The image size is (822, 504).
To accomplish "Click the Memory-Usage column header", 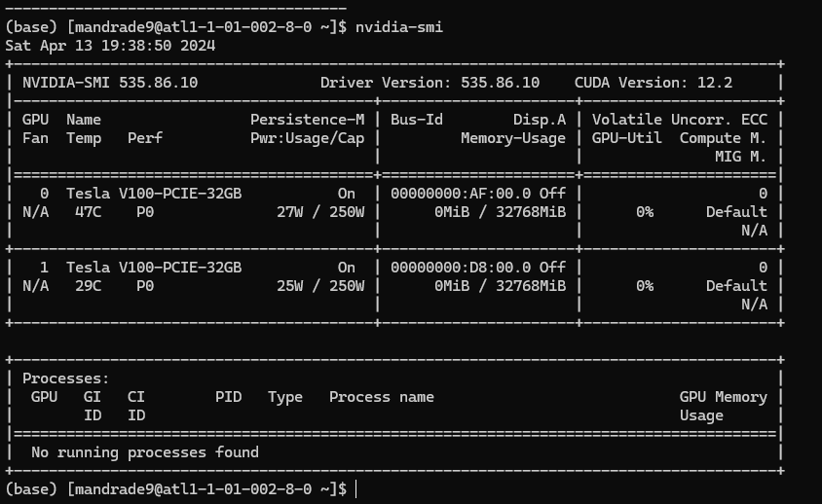I will 513,138.
